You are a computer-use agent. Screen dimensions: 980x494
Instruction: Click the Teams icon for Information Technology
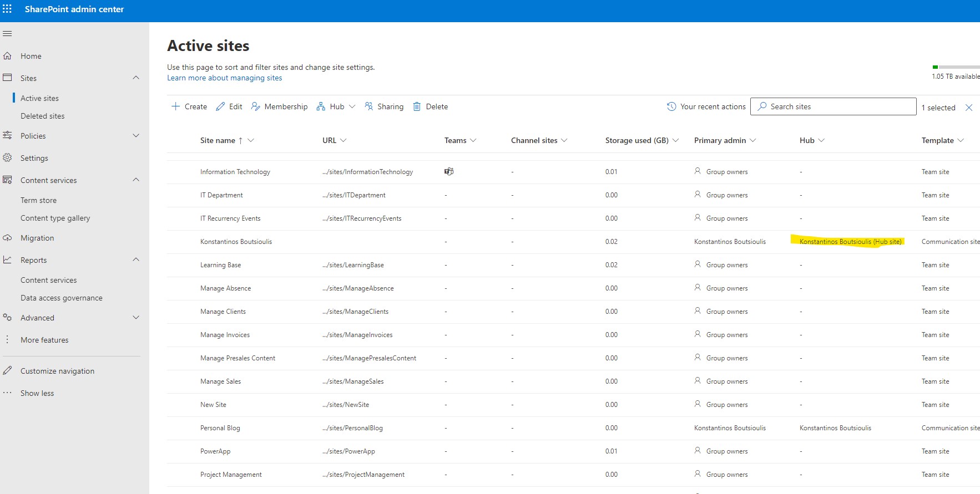[449, 171]
